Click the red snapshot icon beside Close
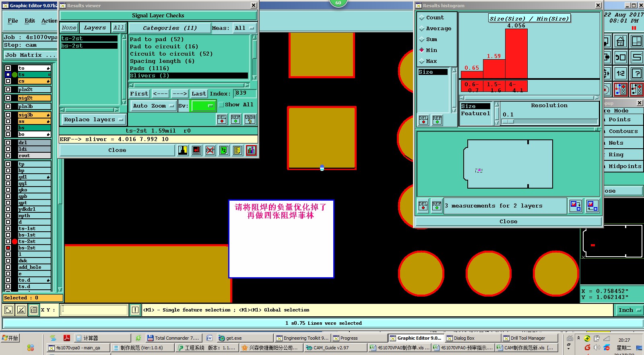644x355 pixels. (196, 150)
